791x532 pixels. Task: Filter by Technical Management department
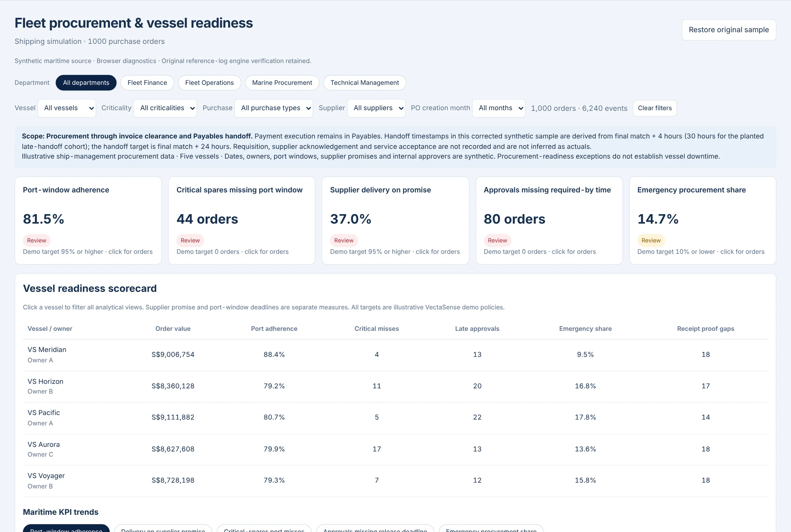coord(365,83)
